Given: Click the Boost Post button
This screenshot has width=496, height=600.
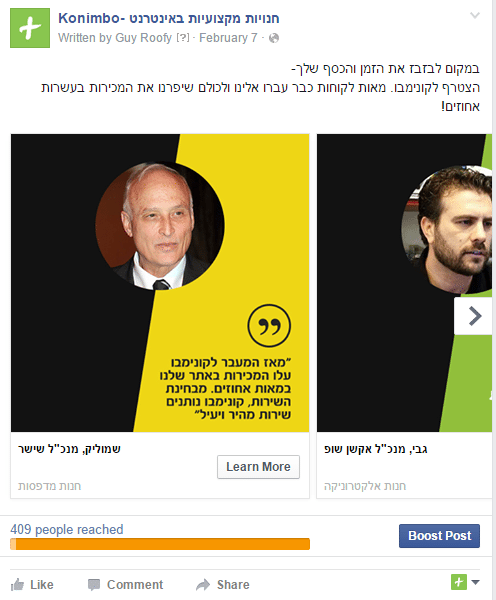Looking at the screenshot, I should [x=439, y=536].
